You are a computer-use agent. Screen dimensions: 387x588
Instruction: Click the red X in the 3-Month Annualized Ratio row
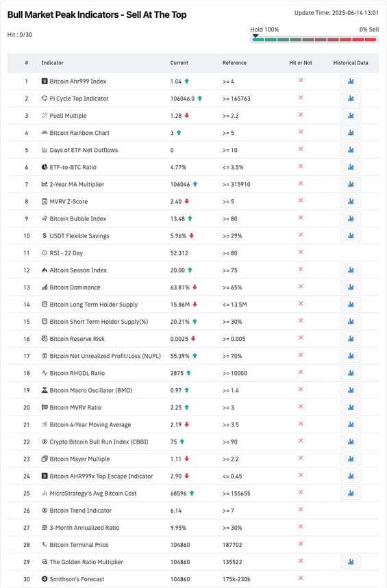[301, 526]
